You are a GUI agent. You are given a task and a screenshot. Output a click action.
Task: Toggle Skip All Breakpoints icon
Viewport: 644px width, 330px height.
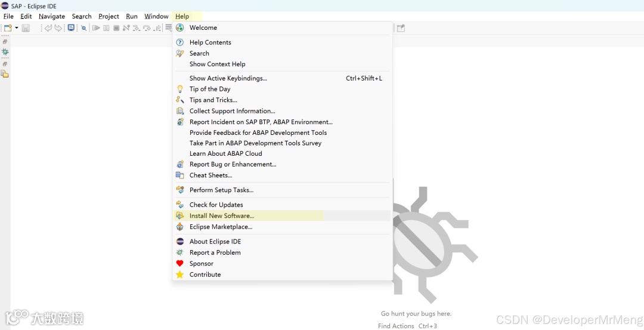point(84,28)
